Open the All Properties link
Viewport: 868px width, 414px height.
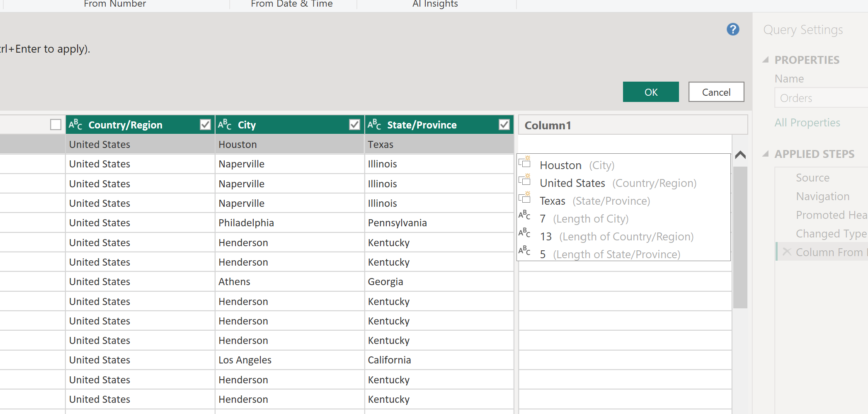(x=807, y=123)
